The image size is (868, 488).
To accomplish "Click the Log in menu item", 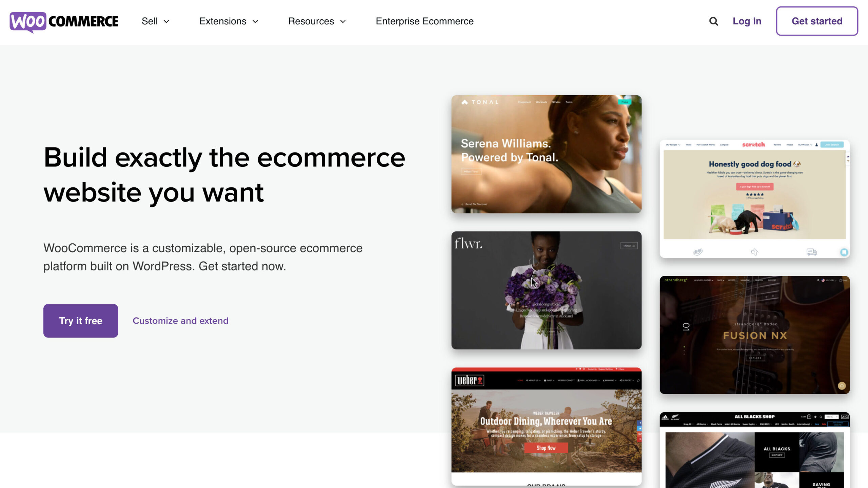I will click(747, 21).
